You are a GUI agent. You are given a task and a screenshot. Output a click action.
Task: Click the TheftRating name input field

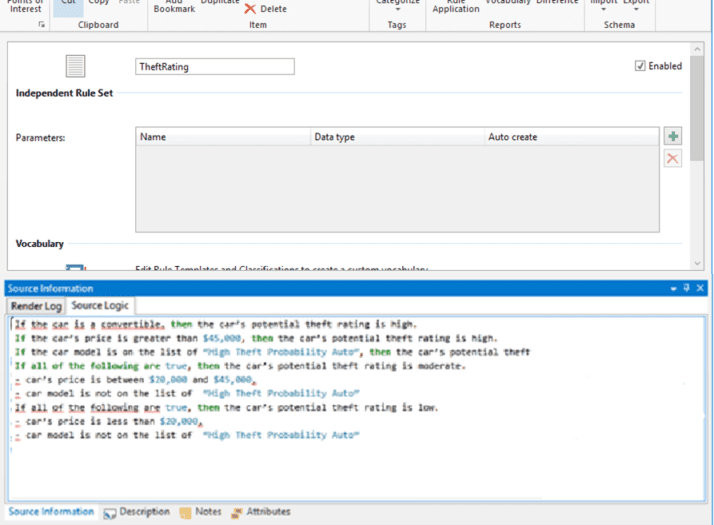(x=215, y=67)
